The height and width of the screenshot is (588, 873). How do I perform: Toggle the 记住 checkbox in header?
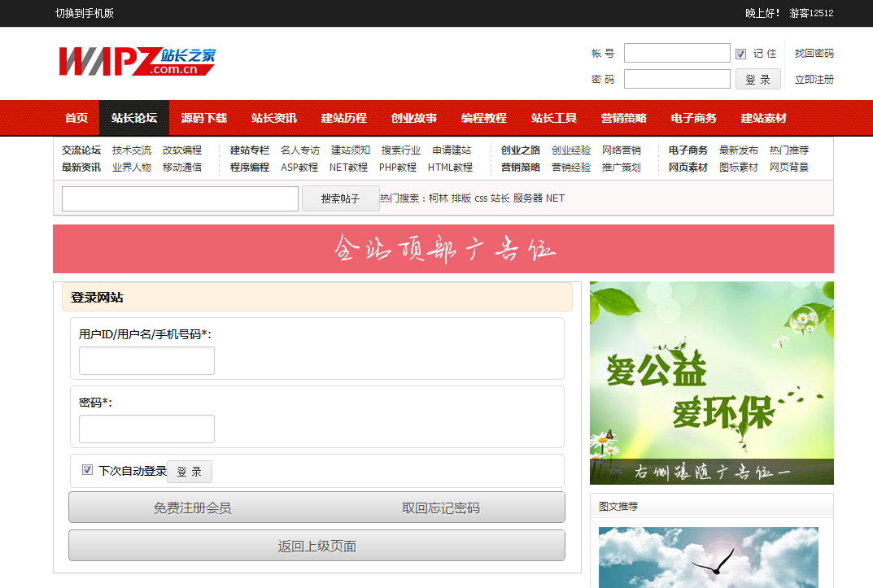click(x=740, y=54)
